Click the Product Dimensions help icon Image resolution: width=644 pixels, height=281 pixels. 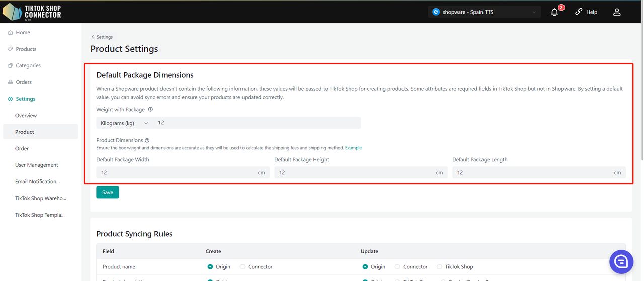tap(147, 141)
